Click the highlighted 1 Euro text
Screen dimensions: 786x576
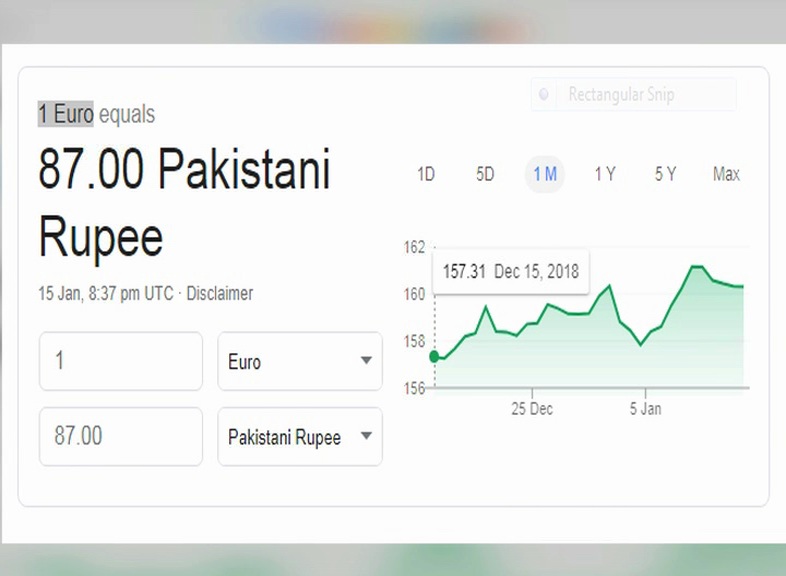(x=66, y=114)
